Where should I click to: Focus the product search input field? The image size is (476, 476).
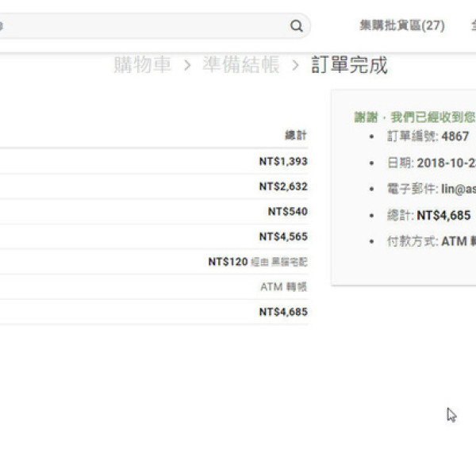143,26
